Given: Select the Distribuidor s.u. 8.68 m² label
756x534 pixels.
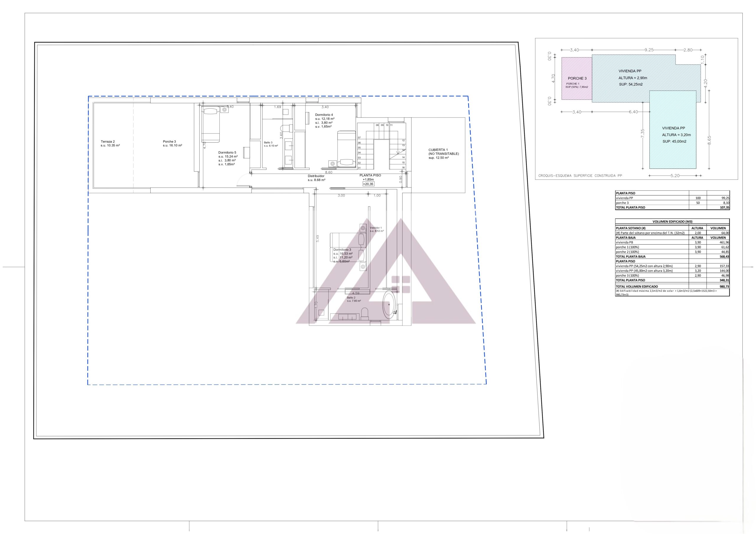Looking at the screenshot, I should (316, 178).
